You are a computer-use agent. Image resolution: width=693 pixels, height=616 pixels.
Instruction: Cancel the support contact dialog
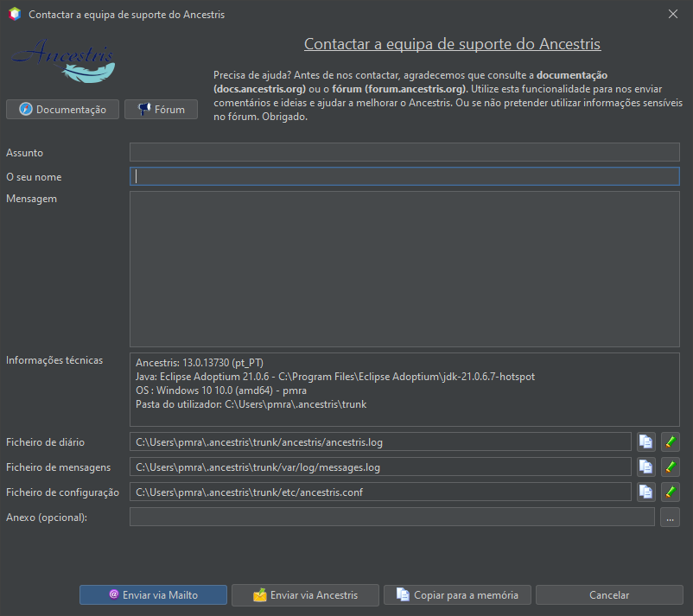[609, 594]
